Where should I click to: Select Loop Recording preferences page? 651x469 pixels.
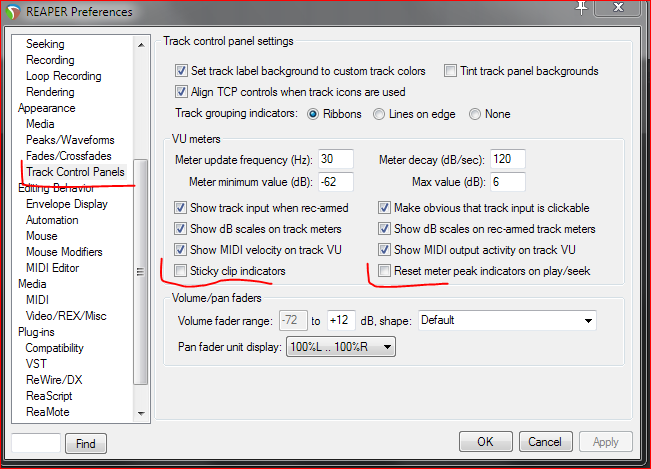tap(64, 76)
